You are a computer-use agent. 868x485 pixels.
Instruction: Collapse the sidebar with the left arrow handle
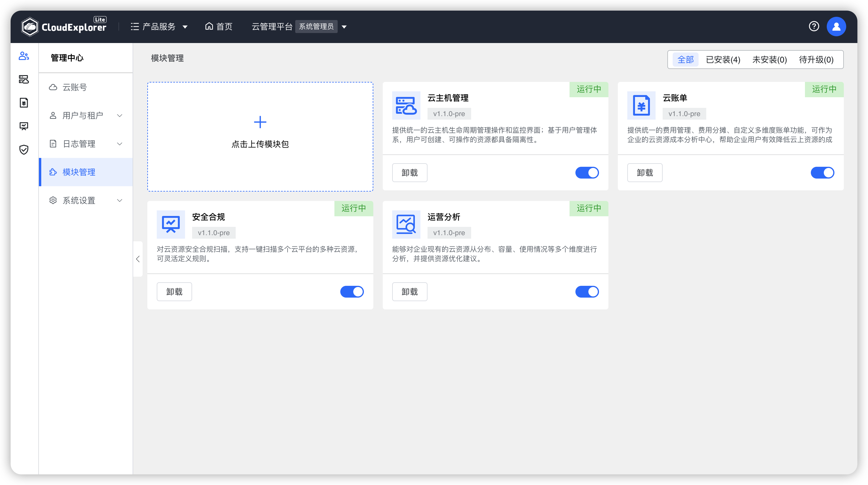click(138, 259)
